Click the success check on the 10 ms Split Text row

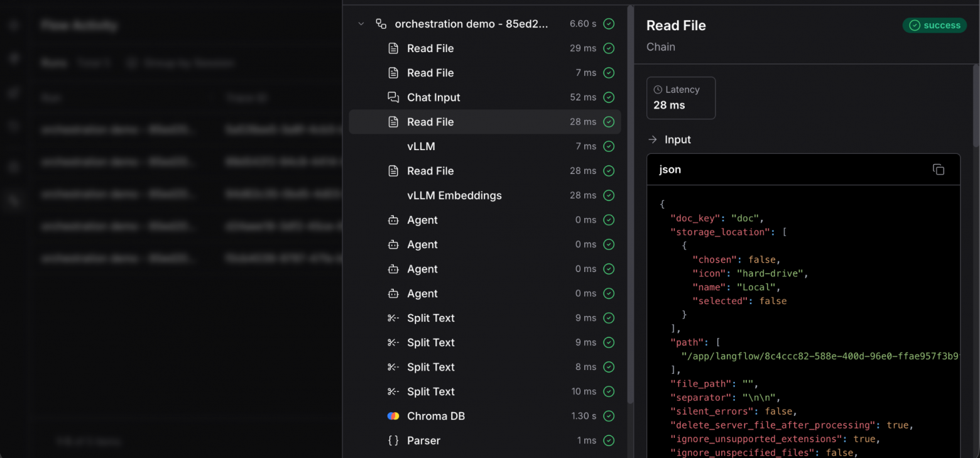(609, 391)
